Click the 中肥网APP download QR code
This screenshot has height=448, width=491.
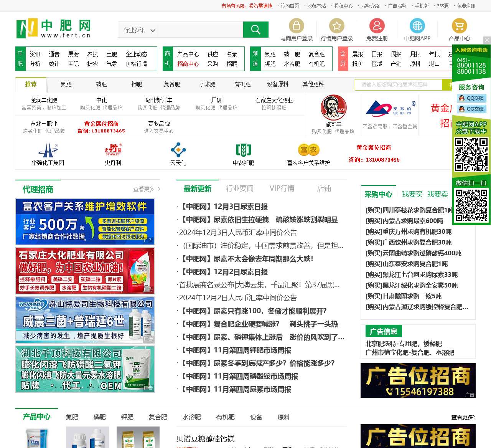click(x=471, y=155)
